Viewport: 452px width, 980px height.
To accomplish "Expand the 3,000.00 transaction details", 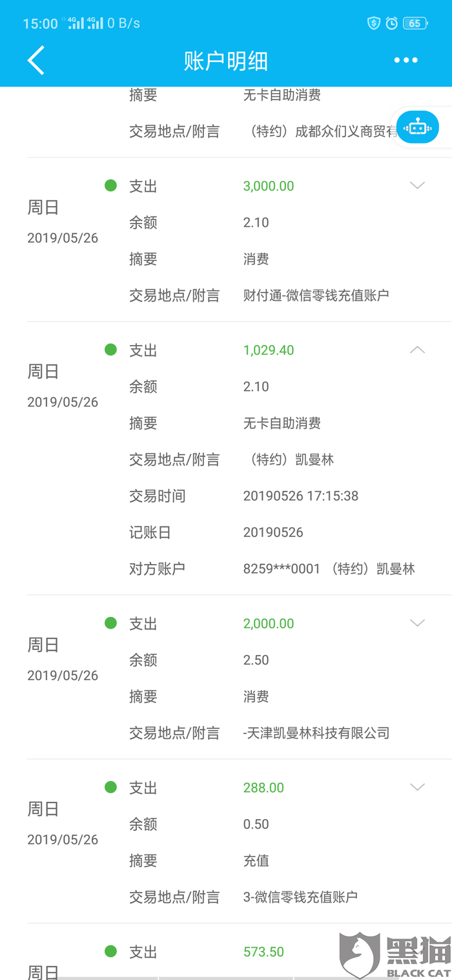I will (418, 186).
